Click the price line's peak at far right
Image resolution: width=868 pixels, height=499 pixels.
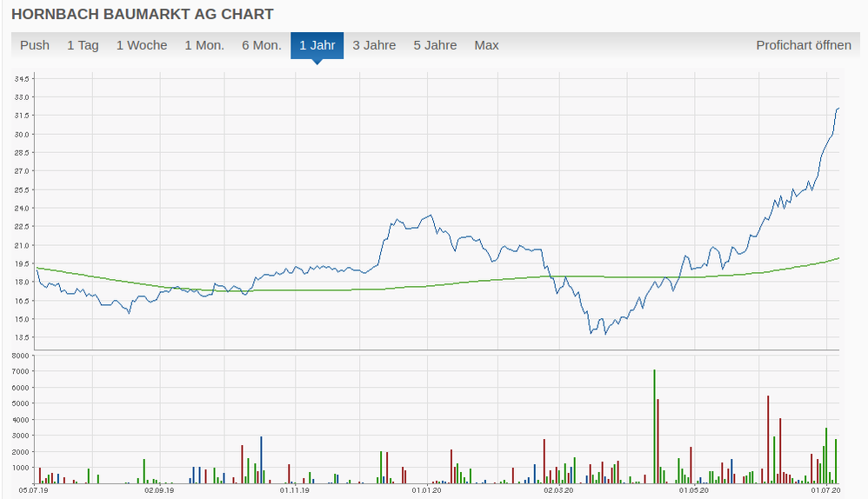(x=838, y=109)
